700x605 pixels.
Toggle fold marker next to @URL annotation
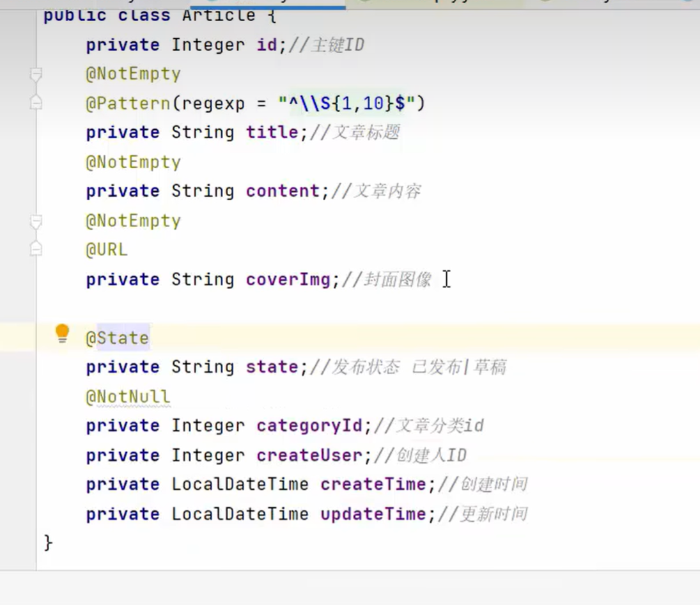point(36,249)
